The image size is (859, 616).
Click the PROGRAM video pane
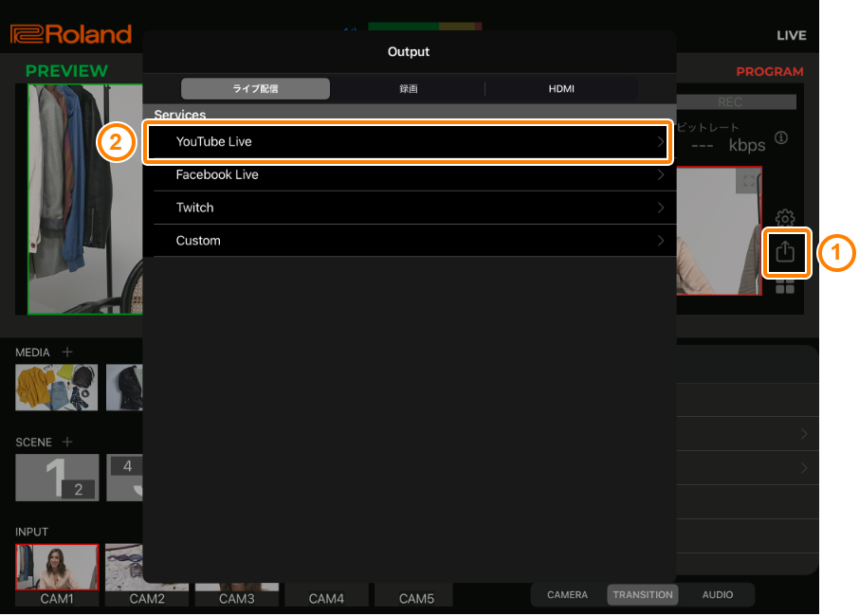pos(720,230)
